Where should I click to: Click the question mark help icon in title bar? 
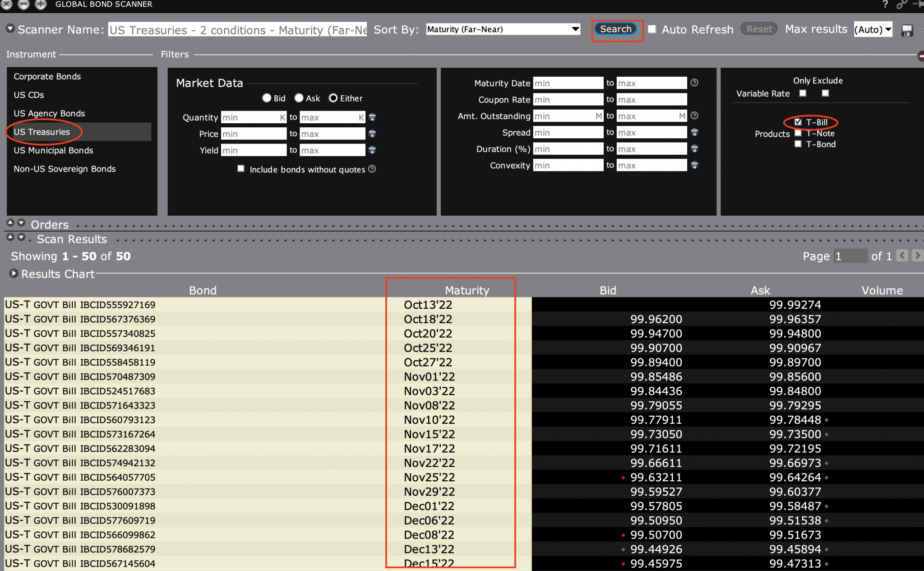[x=885, y=5]
